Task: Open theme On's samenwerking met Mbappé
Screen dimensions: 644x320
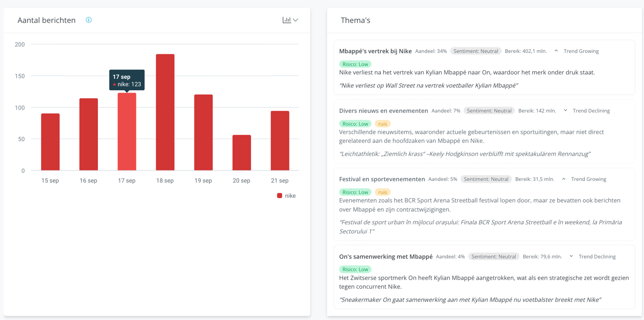Action: pos(386,256)
